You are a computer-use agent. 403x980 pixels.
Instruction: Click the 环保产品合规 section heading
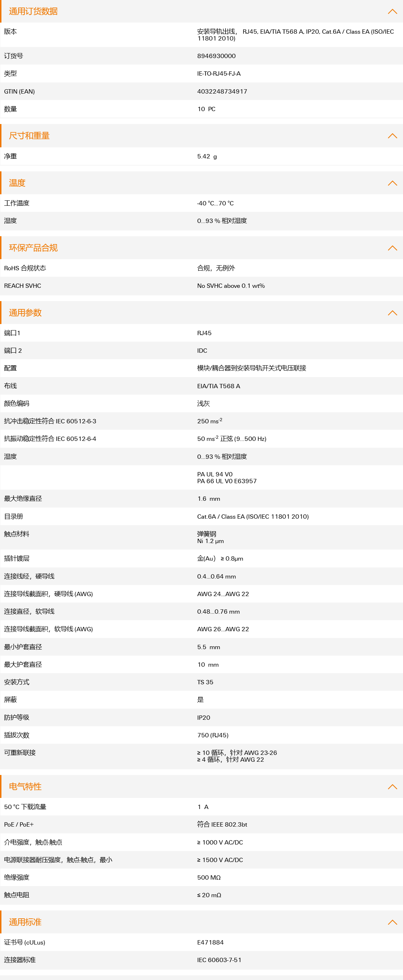point(33,248)
